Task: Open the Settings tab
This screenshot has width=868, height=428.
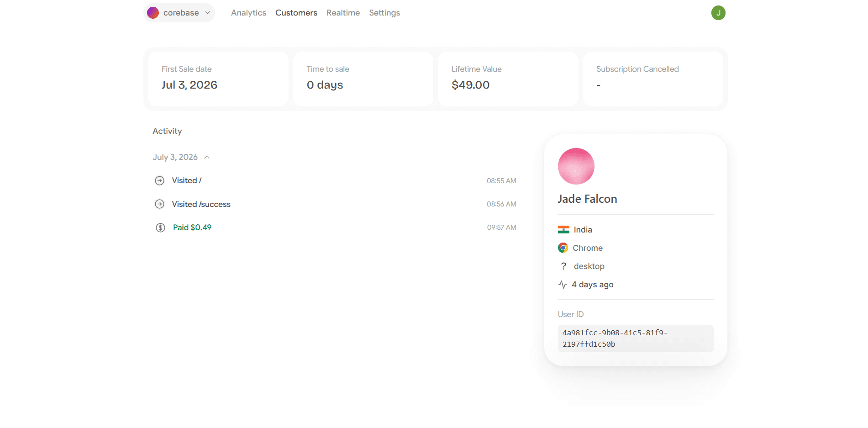Action: click(384, 13)
